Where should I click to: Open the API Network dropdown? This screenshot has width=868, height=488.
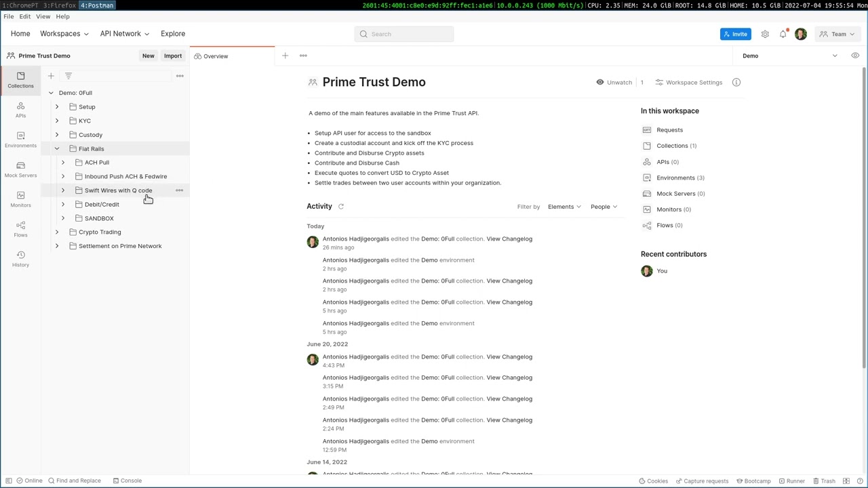[x=125, y=34]
